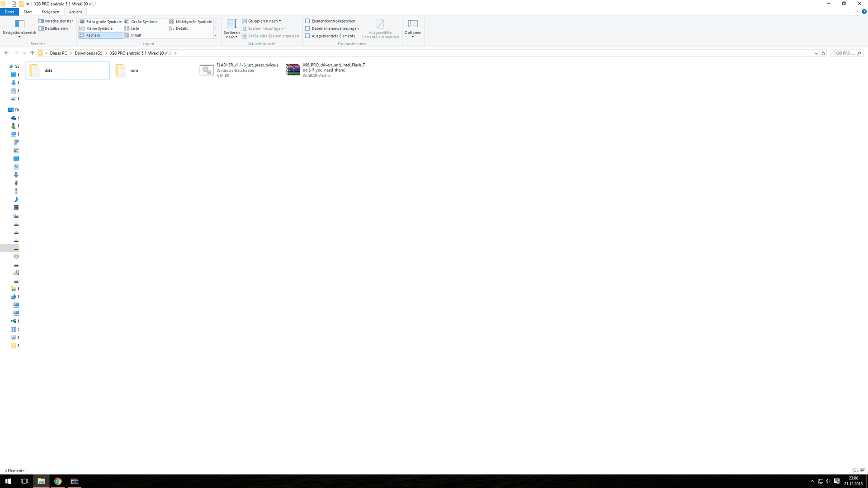868x488 pixels.
Task: Collapse the ribbon with the chevron
Action: [857, 12]
